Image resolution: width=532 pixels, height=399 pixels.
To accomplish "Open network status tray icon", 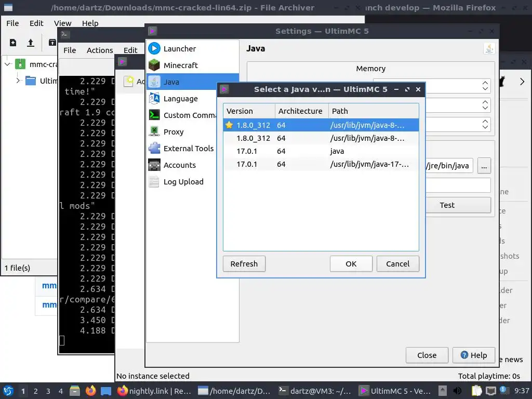I will point(490,391).
